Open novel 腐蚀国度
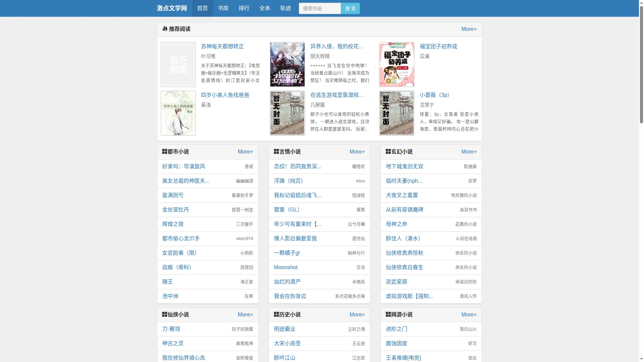Image resolution: width=644 pixels, height=362 pixels. [x=396, y=344]
